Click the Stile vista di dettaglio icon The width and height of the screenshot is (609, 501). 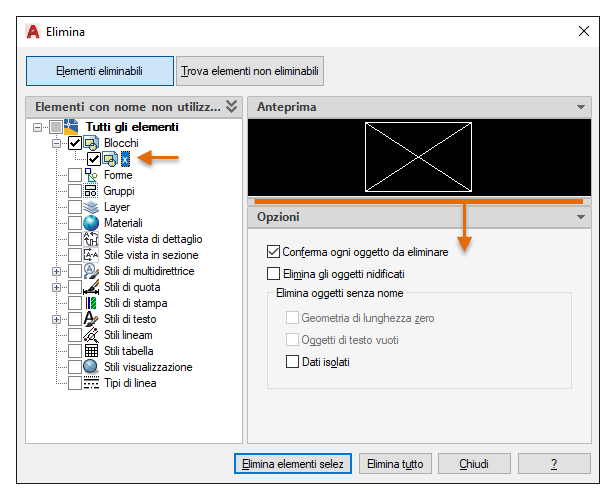pyautogui.click(x=91, y=239)
